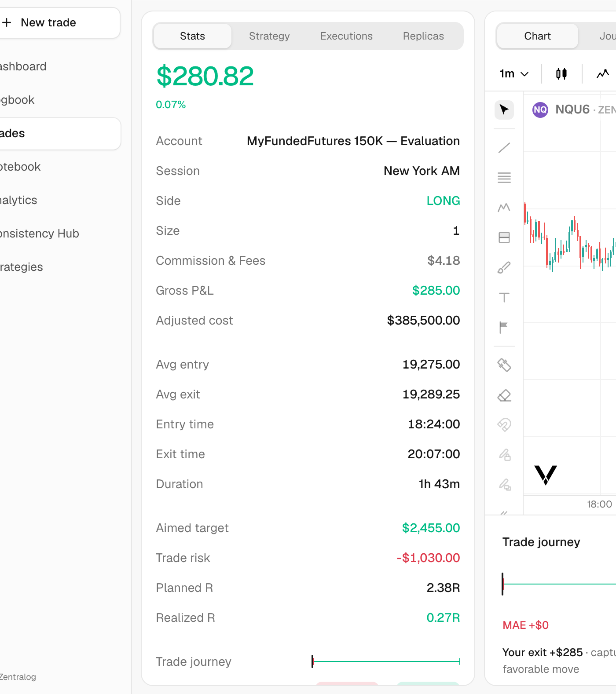Switch to the Replicas tab

[423, 36]
